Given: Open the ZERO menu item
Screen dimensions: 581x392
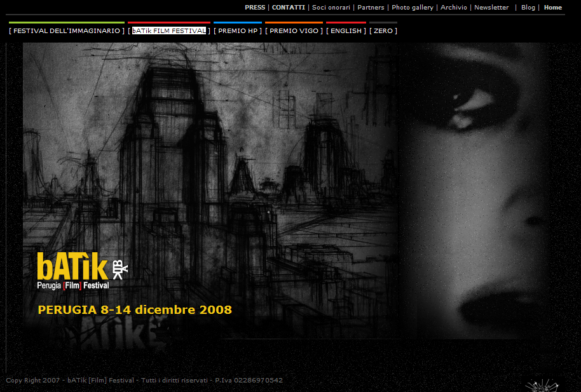Looking at the screenshot, I should pos(383,30).
